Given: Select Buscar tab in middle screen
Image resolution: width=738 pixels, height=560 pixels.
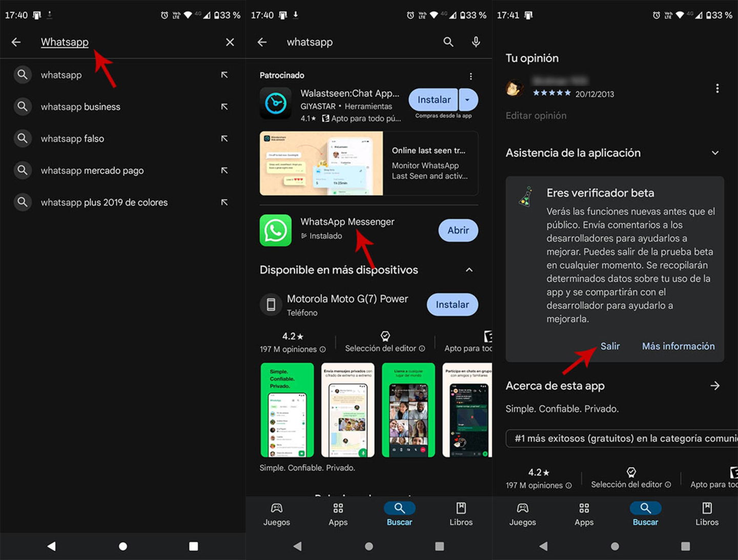Looking at the screenshot, I should point(400,514).
